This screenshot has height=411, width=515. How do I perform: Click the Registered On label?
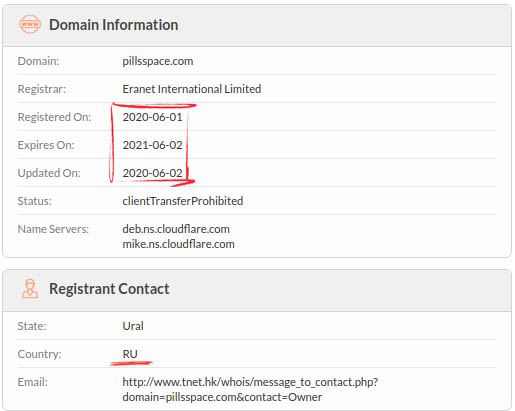pos(54,117)
